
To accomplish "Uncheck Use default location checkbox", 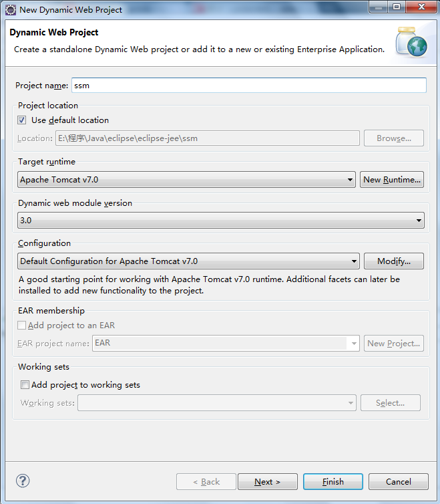I will (23, 120).
